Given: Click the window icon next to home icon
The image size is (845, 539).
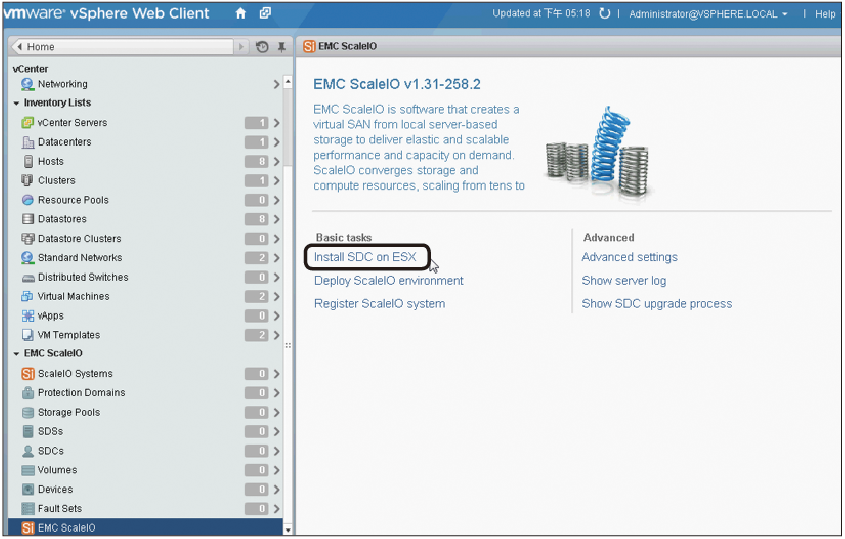Looking at the screenshot, I should point(265,13).
